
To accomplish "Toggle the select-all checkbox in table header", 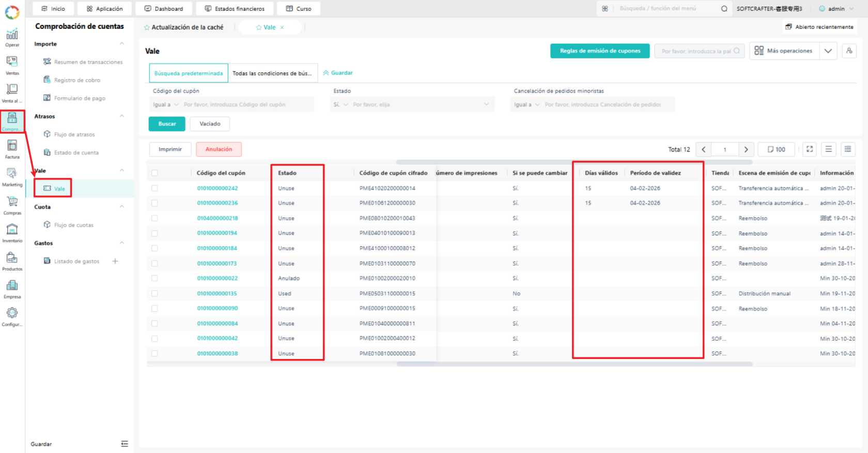I will pyautogui.click(x=154, y=173).
